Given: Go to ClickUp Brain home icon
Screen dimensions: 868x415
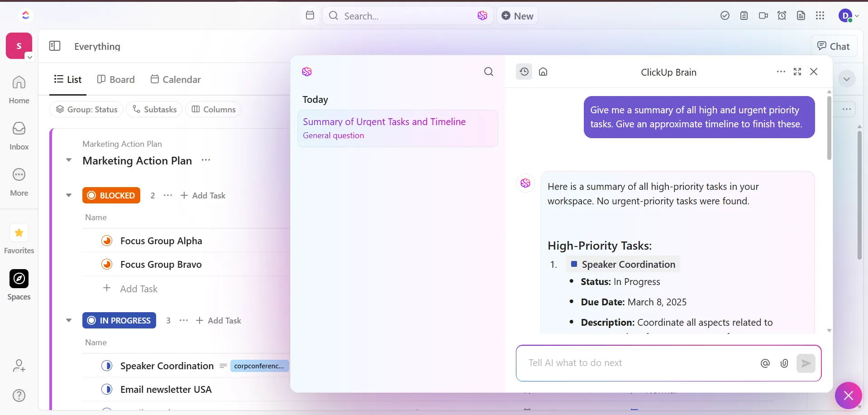Looking at the screenshot, I should 543,72.
